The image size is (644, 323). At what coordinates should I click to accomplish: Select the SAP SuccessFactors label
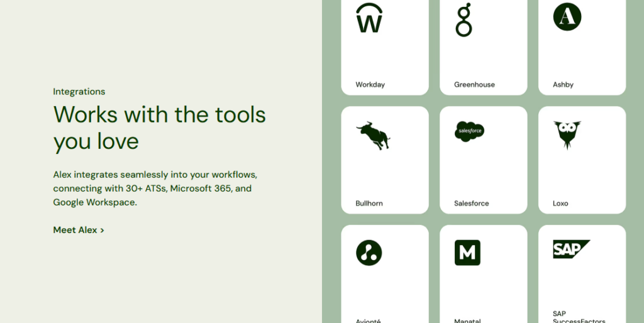[x=579, y=317]
